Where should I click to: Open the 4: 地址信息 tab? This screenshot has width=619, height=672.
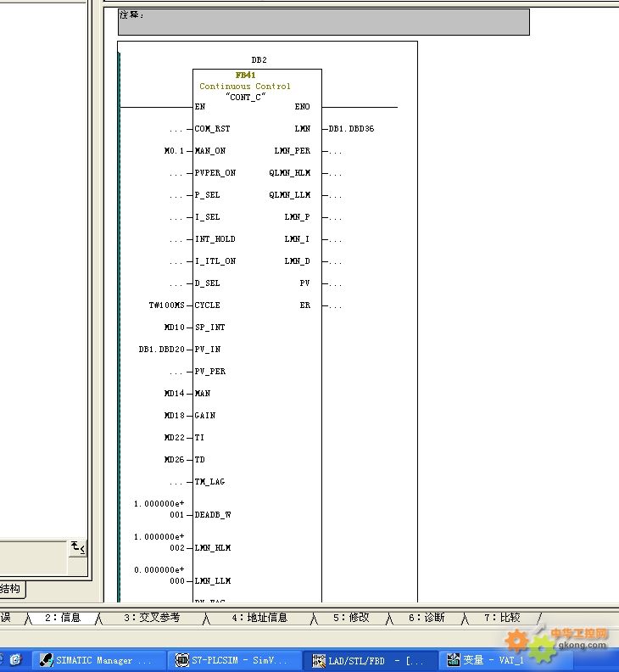click(260, 618)
